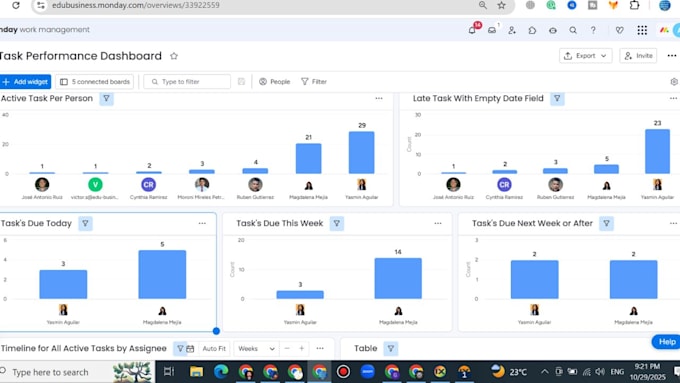Open filter on Task's Due Today widget
This screenshot has height=383, width=680.
click(85, 223)
